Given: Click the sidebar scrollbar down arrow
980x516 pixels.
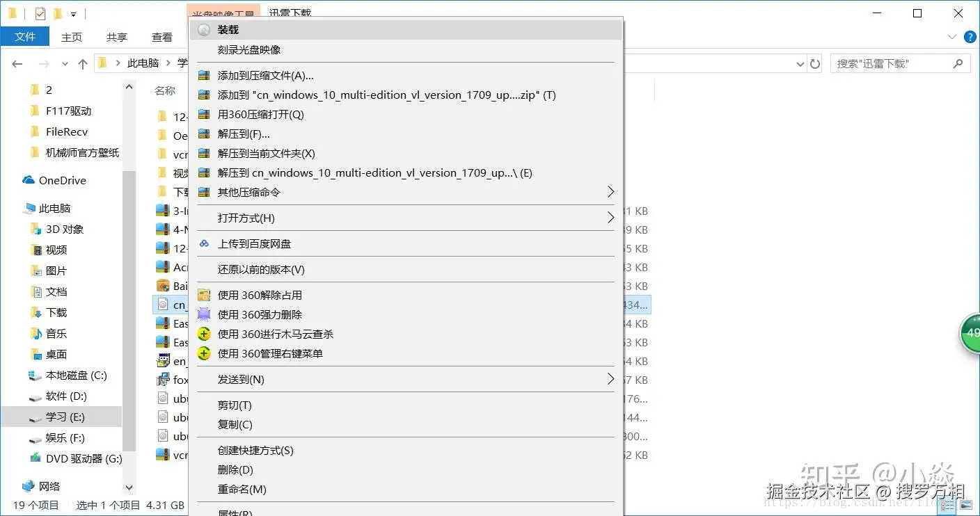Looking at the screenshot, I should point(129,489).
